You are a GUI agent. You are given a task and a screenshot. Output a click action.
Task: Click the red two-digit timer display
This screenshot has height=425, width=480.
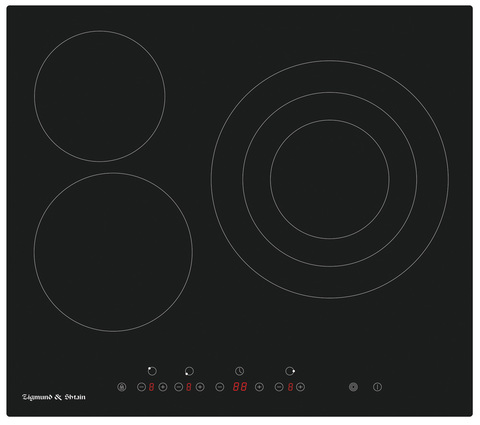(240, 387)
